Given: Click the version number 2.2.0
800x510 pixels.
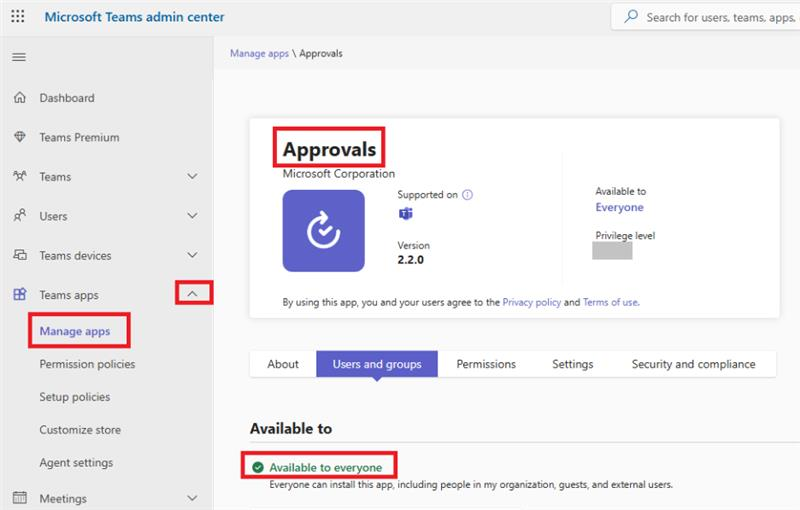Looking at the screenshot, I should 411,260.
